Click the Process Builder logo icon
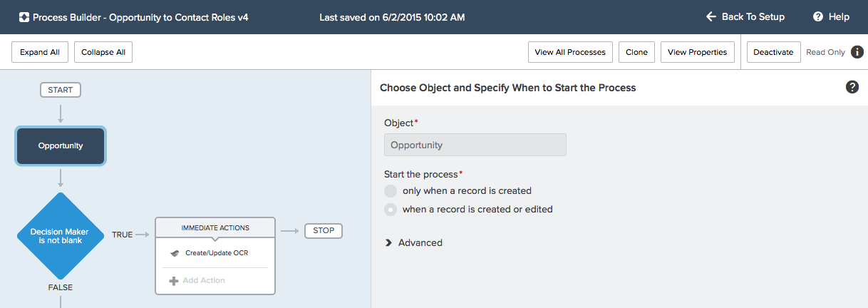Image resolution: width=868 pixels, height=308 pixels. point(24,17)
